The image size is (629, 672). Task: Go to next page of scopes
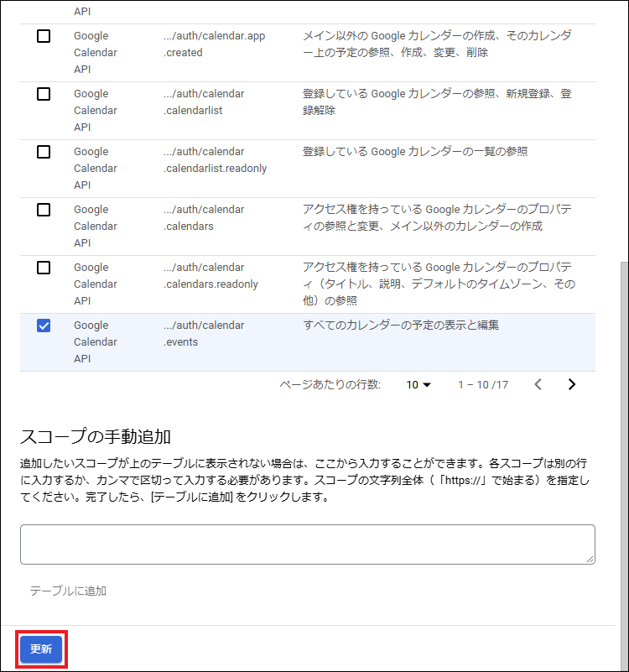click(572, 385)
